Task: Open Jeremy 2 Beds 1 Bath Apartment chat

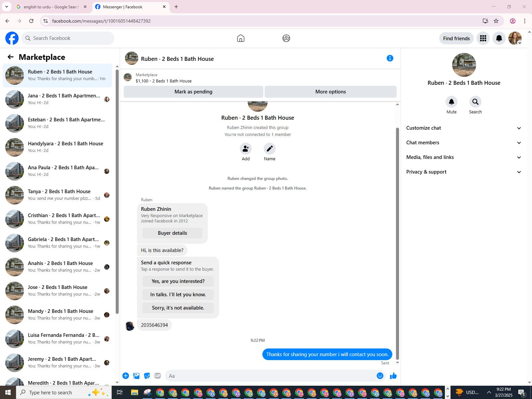Action: coord(57,362)
